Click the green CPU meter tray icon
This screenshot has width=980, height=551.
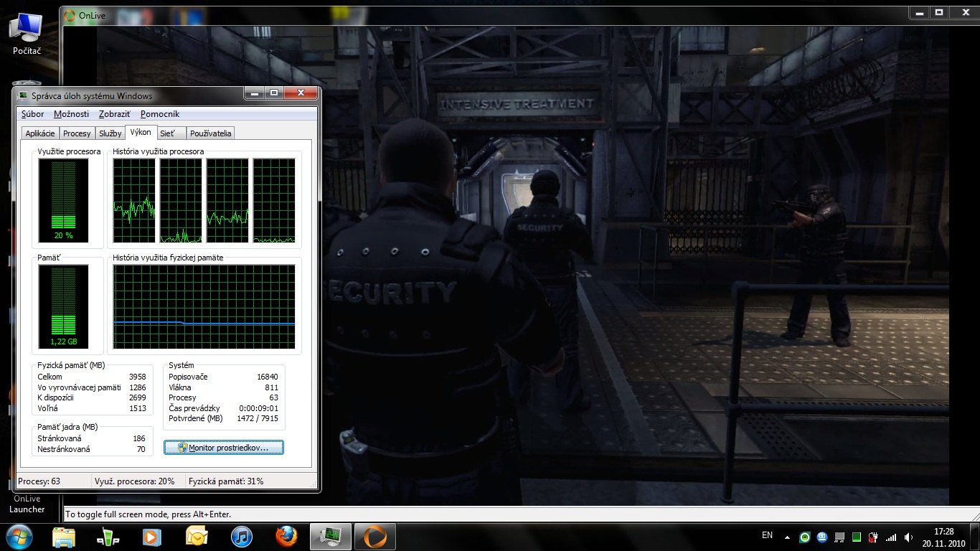coord(857,537)
